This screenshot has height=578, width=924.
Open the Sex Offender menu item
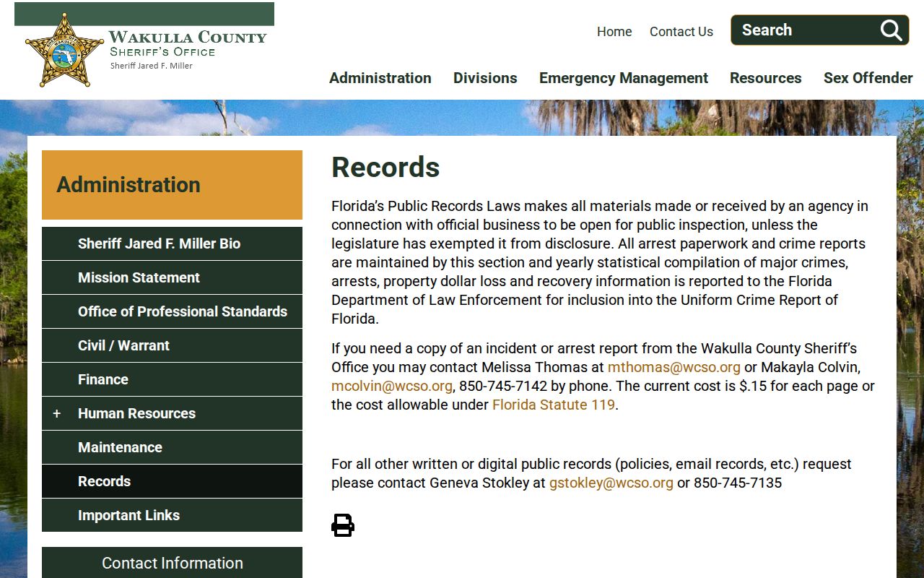point(868,78)
